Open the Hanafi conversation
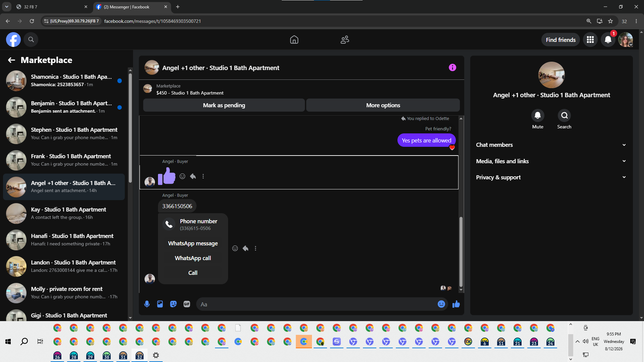Viewport: 644px width, 362px height. click(64, 240)
